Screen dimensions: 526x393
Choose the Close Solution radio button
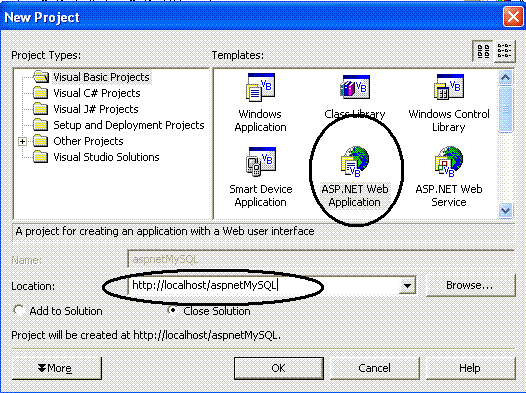coord(172,311)
